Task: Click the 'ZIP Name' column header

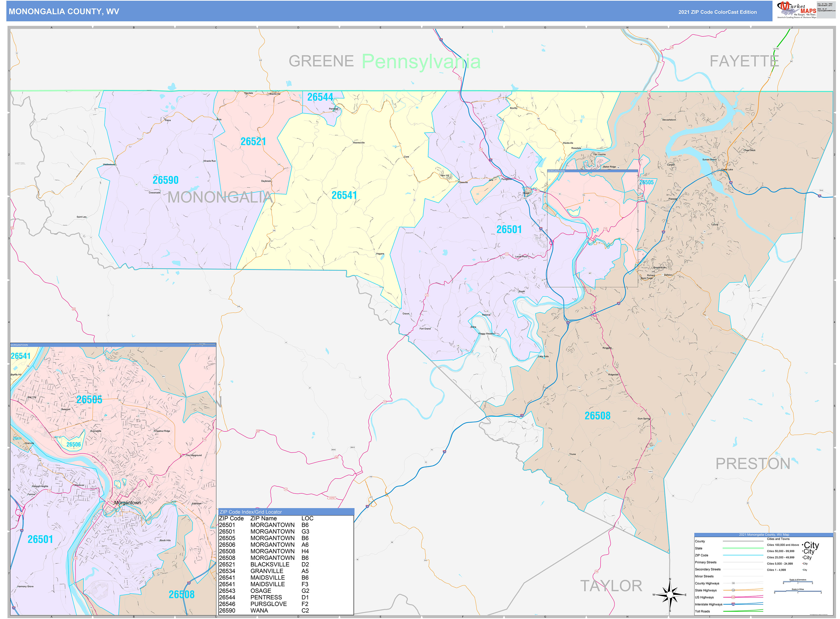Action: (x=263, y=518)
